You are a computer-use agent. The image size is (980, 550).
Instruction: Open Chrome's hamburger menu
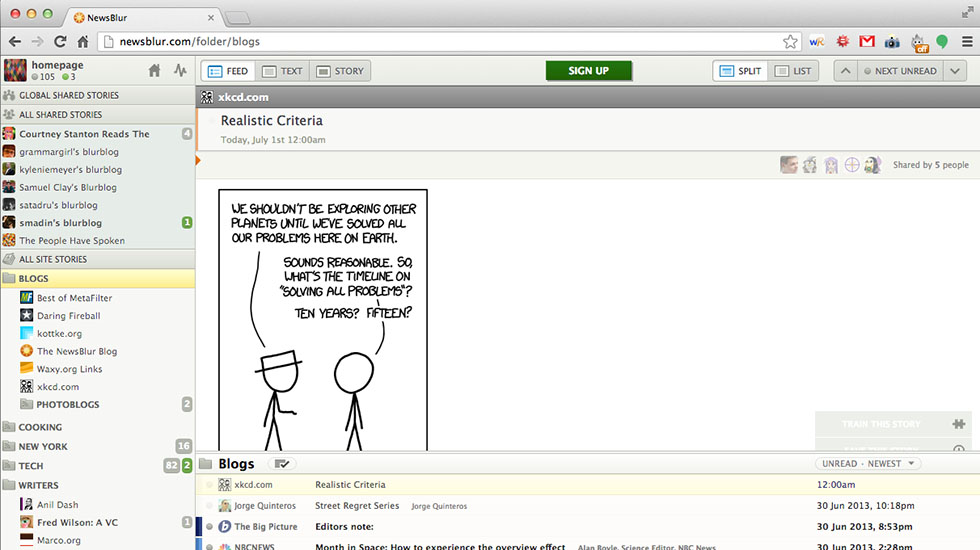[x=966, y=42]
